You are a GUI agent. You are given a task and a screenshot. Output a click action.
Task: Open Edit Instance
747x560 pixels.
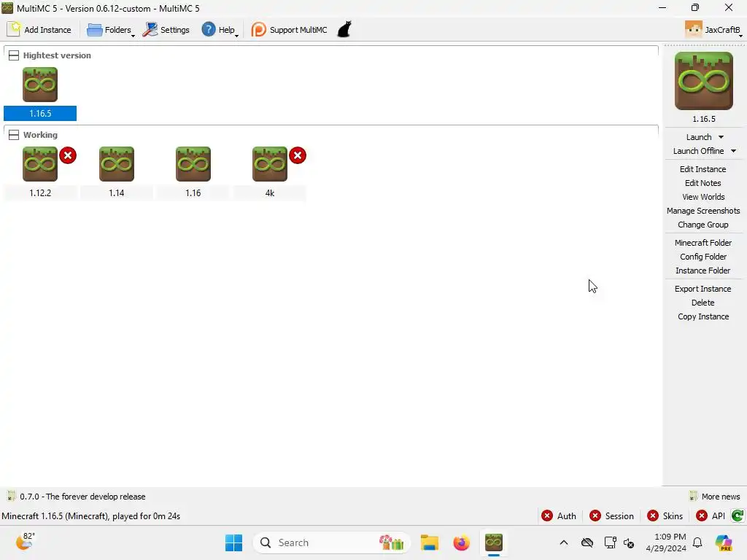pos(703,169)
